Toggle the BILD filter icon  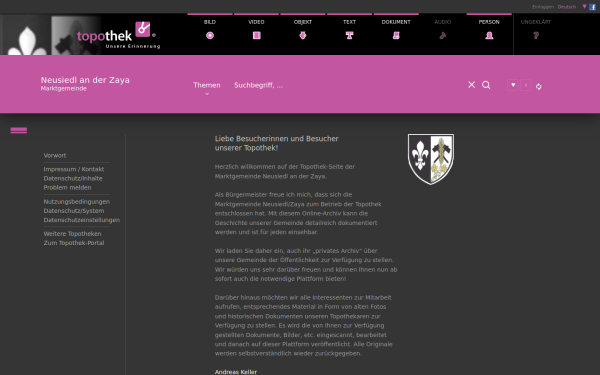(x=210, y=36)
